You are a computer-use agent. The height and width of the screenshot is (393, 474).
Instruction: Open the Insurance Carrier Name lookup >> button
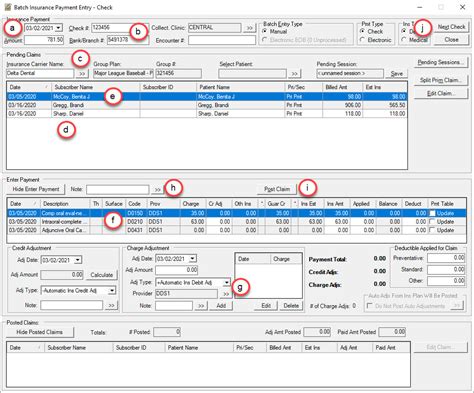[x=82, y=74]
